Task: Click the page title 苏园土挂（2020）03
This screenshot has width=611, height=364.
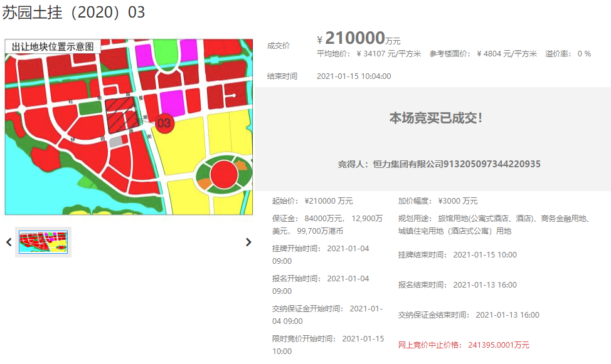Action: pyautogui.click(x=73, y=12)
